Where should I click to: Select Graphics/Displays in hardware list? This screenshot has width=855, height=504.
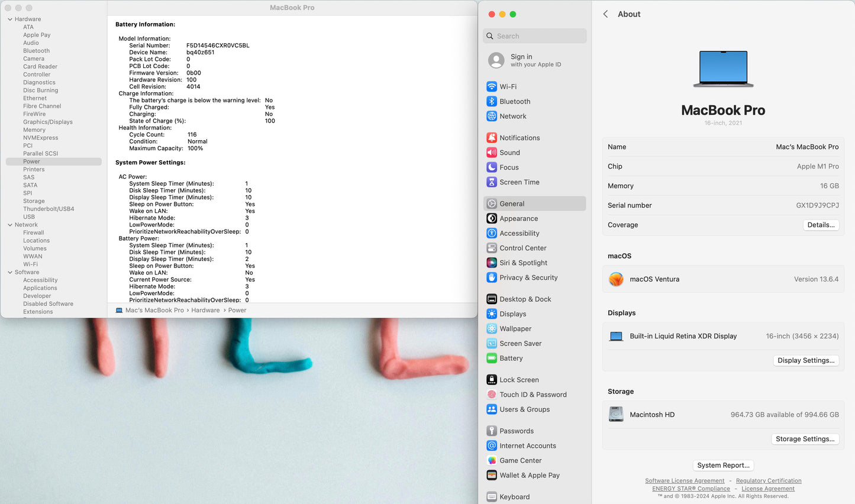[48, 122]
